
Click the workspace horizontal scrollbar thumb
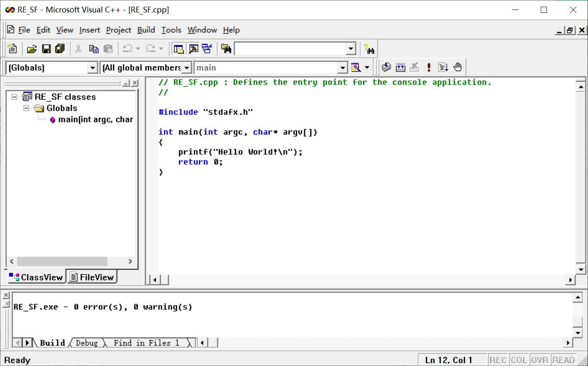pos(62,261)
